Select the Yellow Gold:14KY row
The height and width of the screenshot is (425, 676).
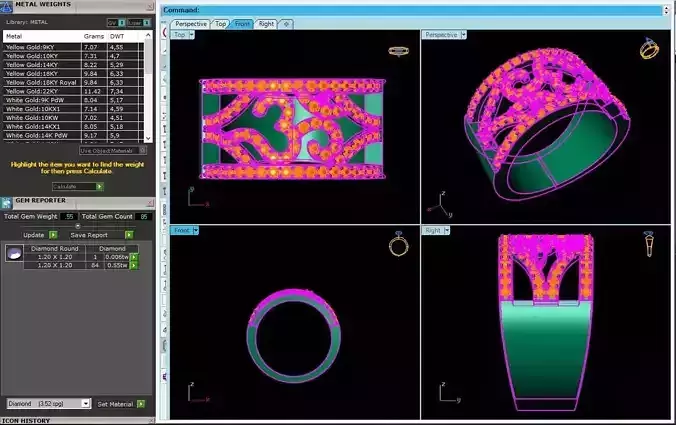point(73,65)
